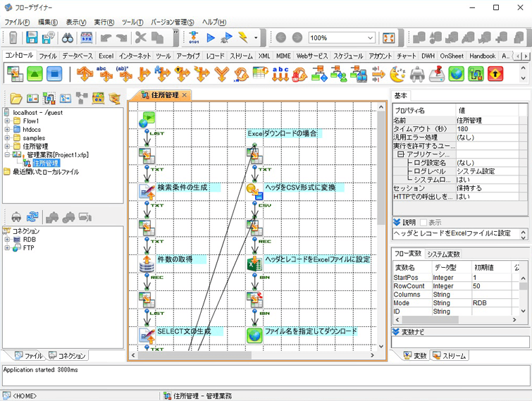The width and height of the screenshot is (532, 401).
Task: Click the crescent moon sleep component icon
Action: [398, 73]
